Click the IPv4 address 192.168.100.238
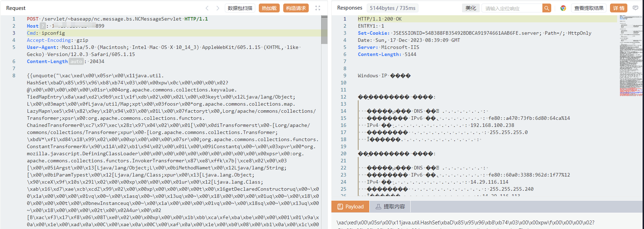The height and width of the screenshot is (229, 644). [x=492, y=125]
